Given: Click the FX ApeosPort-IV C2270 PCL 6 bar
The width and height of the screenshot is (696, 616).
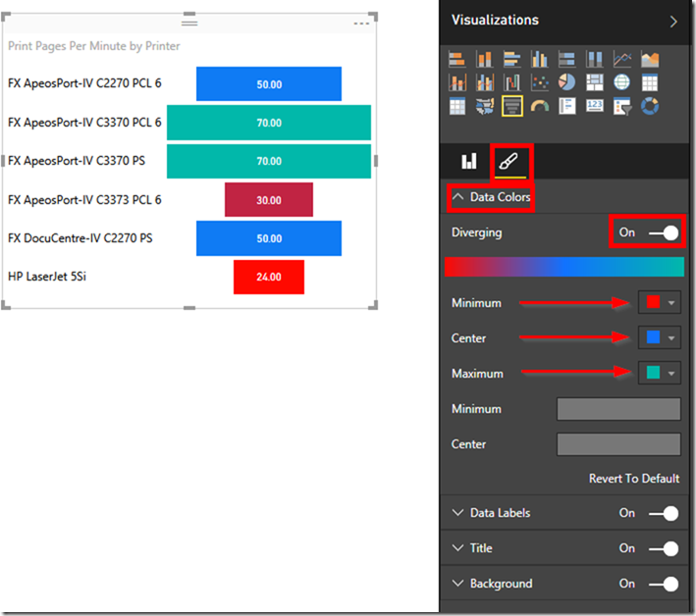Looking at the screenshot, I should tap(269, 83).
